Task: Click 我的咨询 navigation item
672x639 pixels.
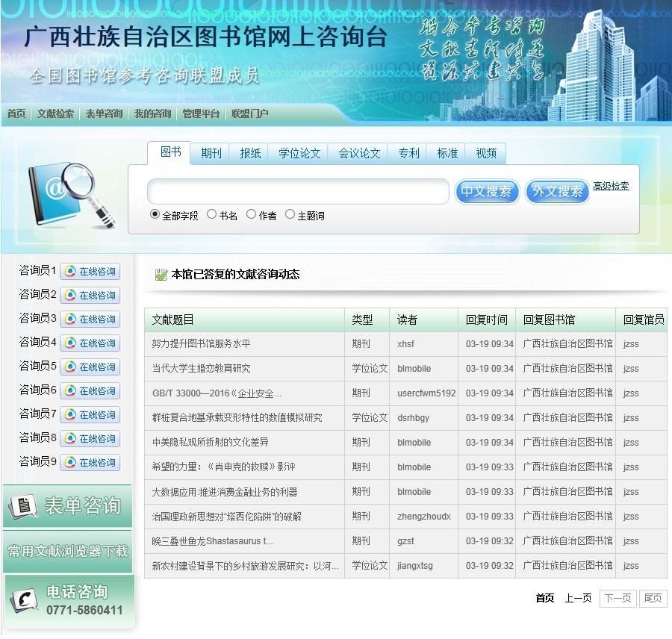Action: point(152,113)
